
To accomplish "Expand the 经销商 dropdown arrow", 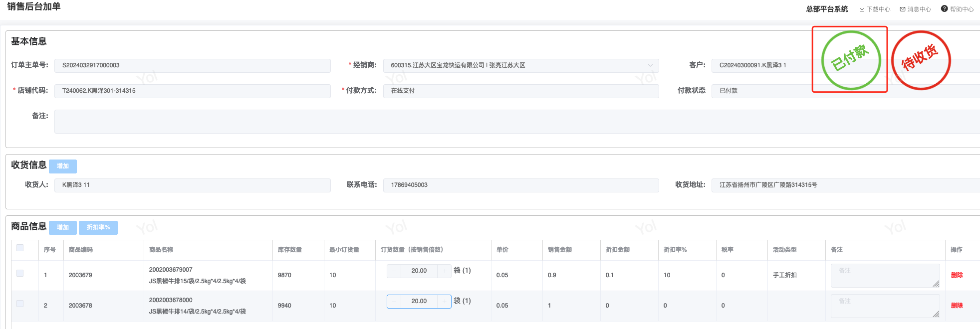I will tap(650, 65).
